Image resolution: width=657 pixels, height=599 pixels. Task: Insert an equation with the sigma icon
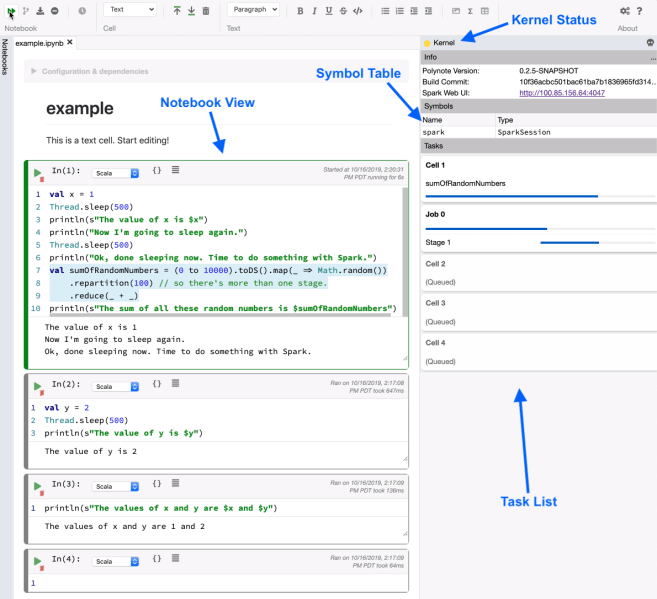(471, 11)
